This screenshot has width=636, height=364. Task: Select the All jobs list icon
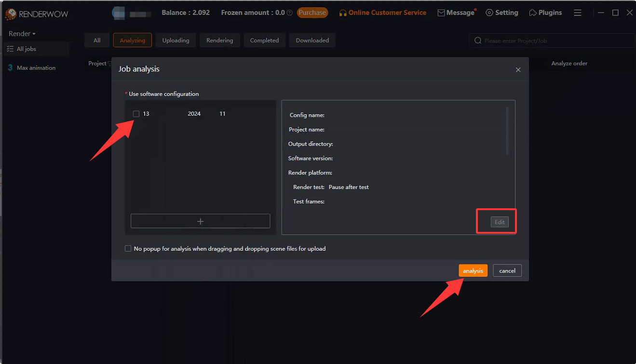[10, 49]
